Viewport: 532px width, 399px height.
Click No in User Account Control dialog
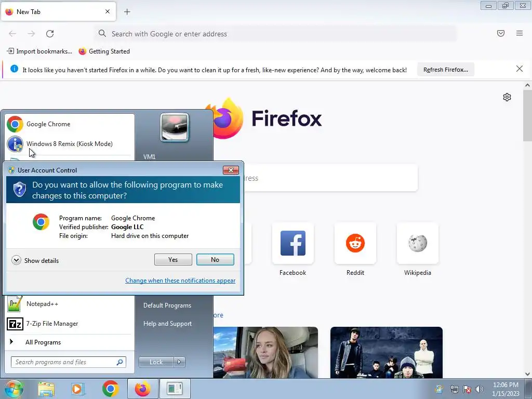215,260
